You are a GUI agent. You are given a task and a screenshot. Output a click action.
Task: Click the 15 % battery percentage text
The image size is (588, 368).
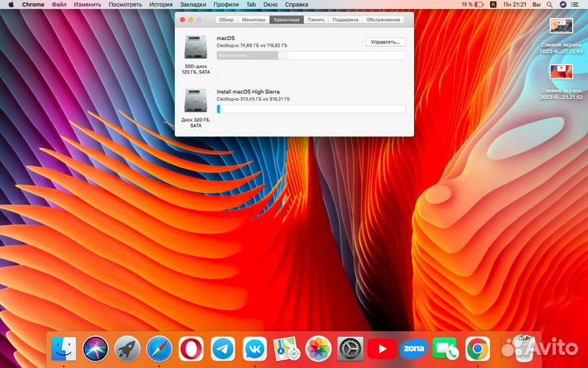467,5
